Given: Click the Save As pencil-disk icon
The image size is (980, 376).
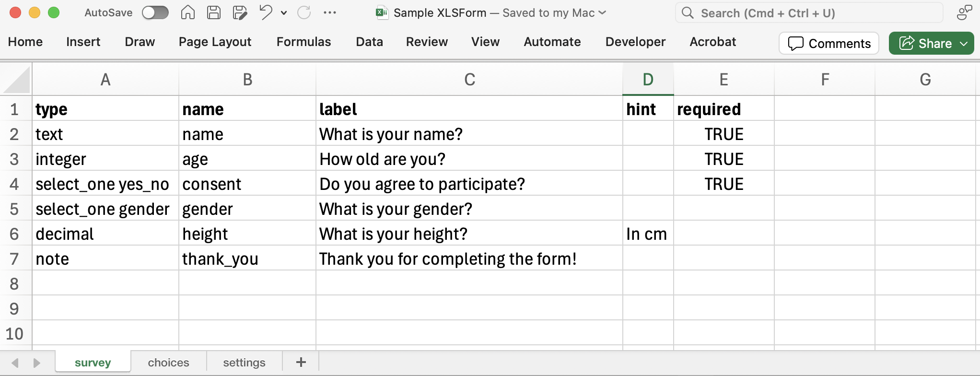Looking at the screenshot, I should (x=239, y=12).
